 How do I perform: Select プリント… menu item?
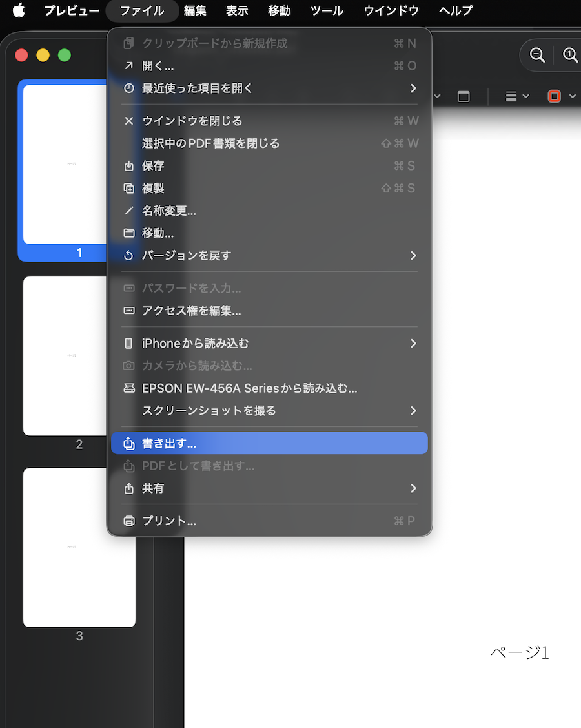tap(269, 521)
